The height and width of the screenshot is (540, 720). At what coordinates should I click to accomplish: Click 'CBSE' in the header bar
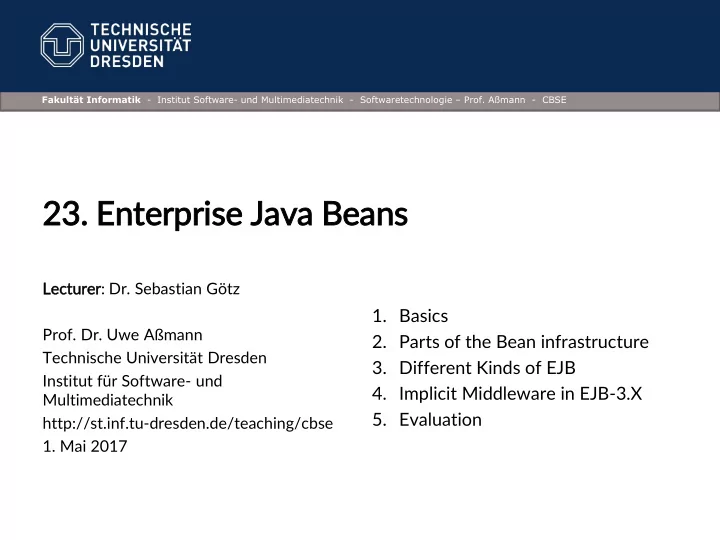click(554, 100)
